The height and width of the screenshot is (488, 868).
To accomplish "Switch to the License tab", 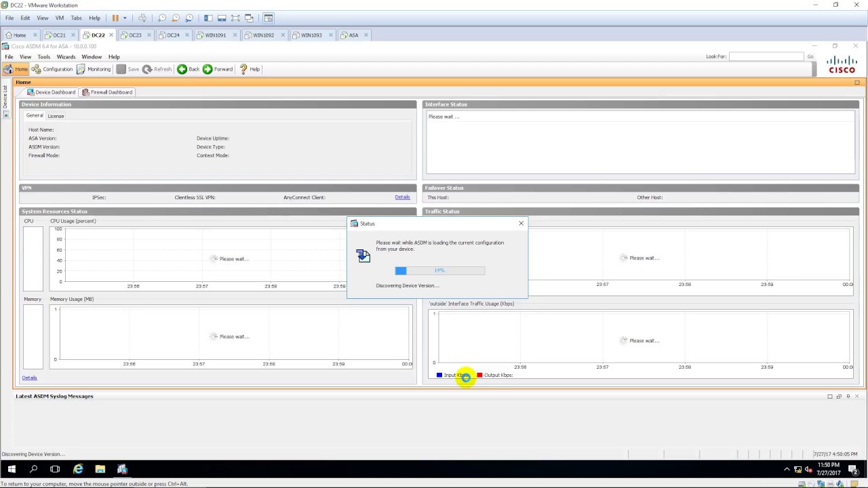I will tap(56, 116).
